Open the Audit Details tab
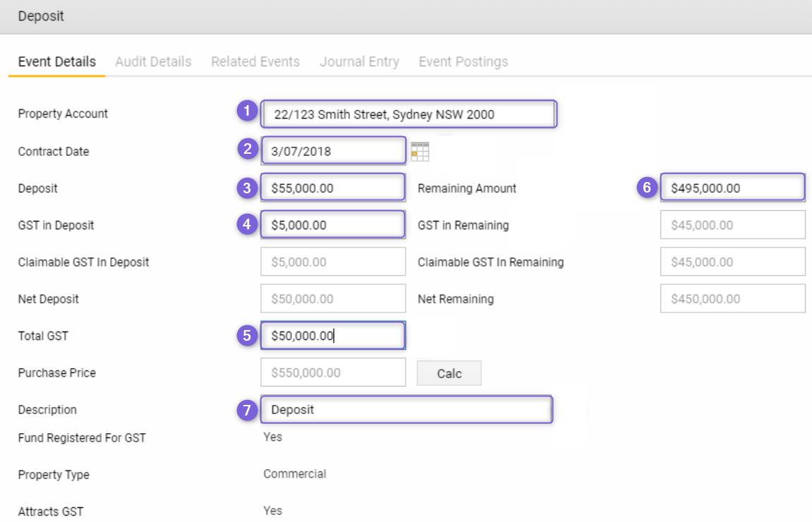 click(153, 61)
